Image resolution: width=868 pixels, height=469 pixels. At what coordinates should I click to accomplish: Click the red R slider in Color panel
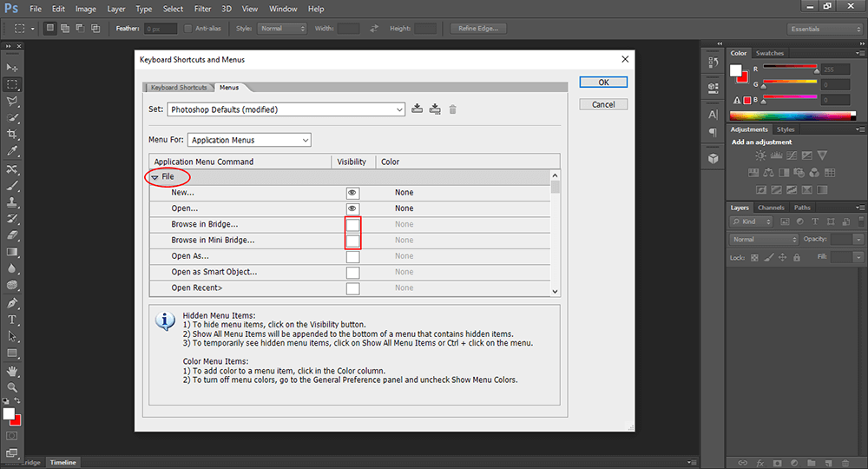790,67
